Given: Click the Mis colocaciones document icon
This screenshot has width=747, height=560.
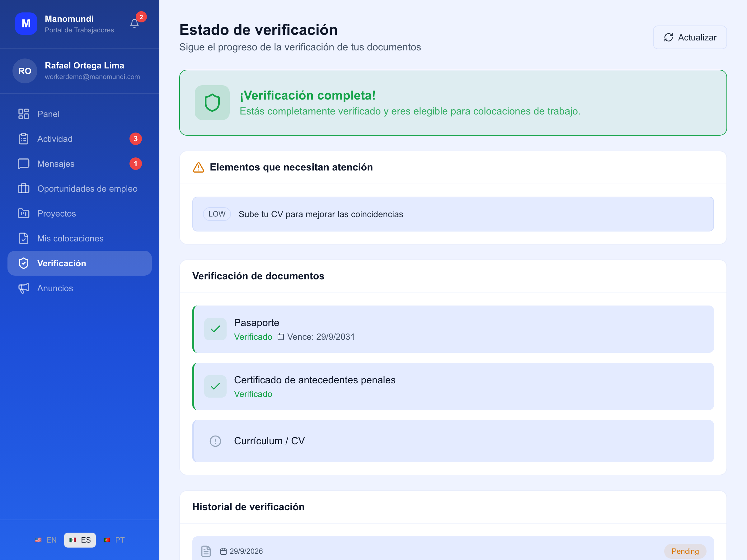Looking at the screenshot, I should click(24, 238).
